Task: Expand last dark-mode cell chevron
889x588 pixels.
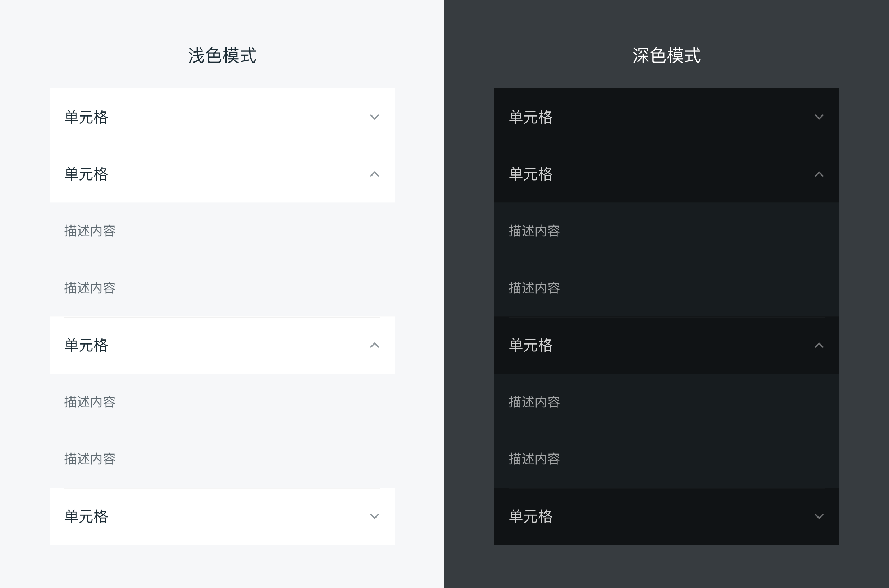Action: (x=819, y=516)
